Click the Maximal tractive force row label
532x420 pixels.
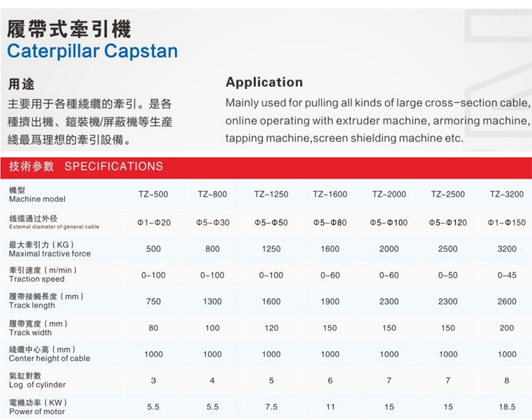coord(50,254)
